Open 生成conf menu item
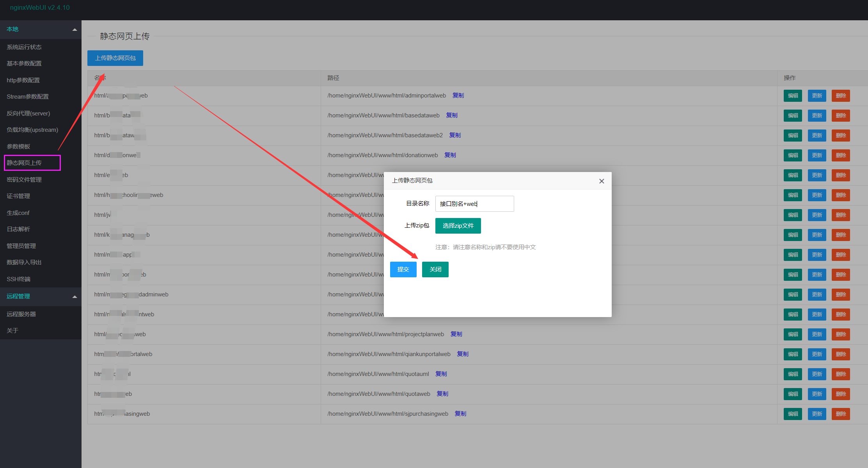Image resolution: width=868 pixels, height=468 pixels. (18, 213)
